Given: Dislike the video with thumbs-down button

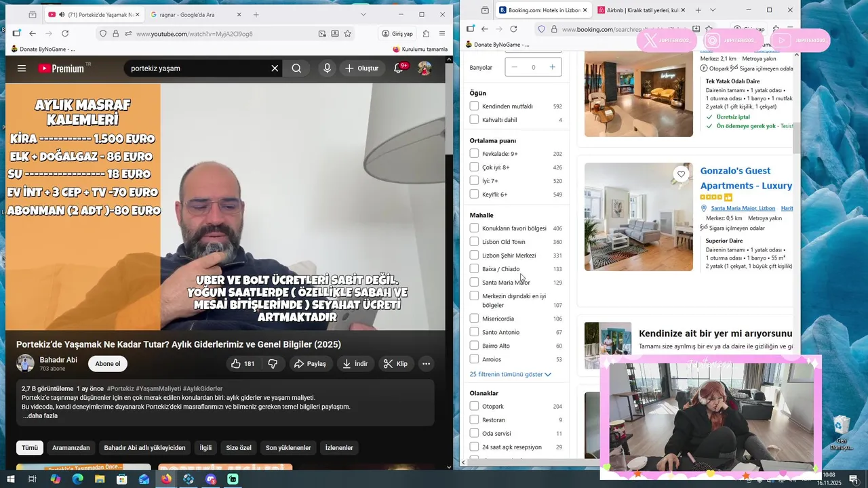Looking at the screenshot, I should coord(273,364).
